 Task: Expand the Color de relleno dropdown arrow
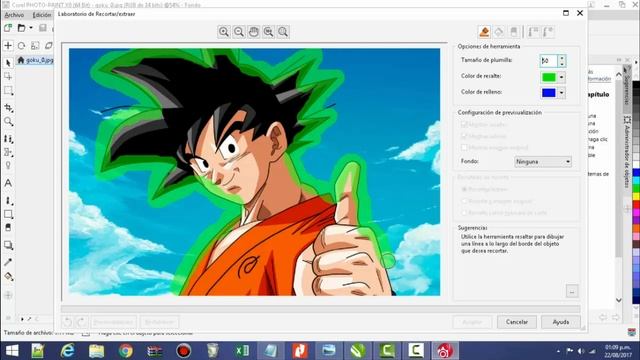click(562, 93)
